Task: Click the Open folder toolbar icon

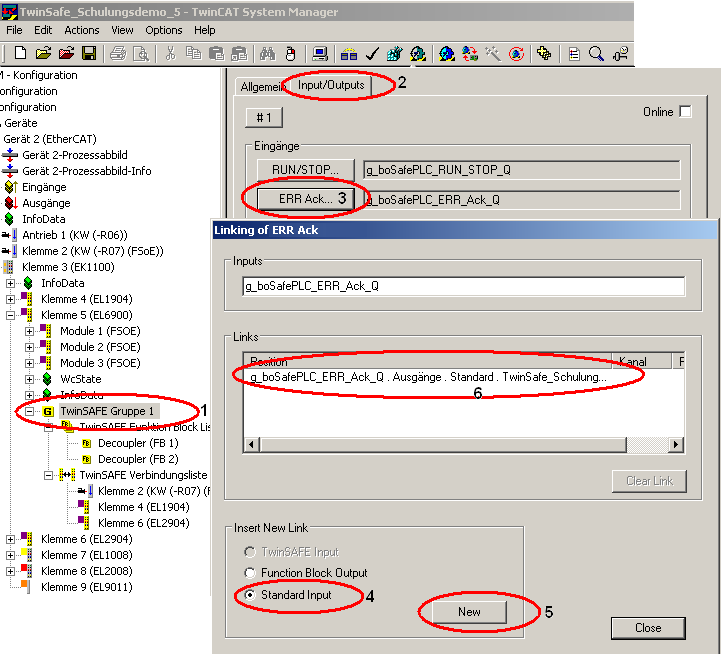Action: [x=43, y=54]
